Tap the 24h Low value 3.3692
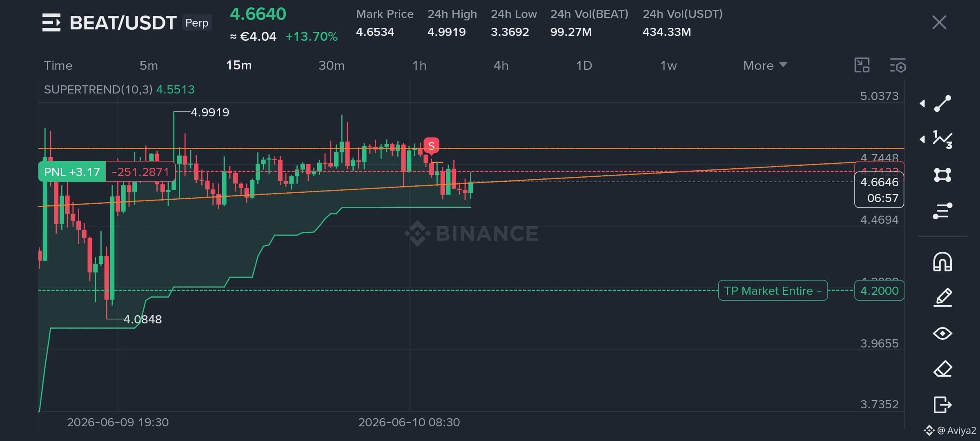 click(x=510, y=32)
